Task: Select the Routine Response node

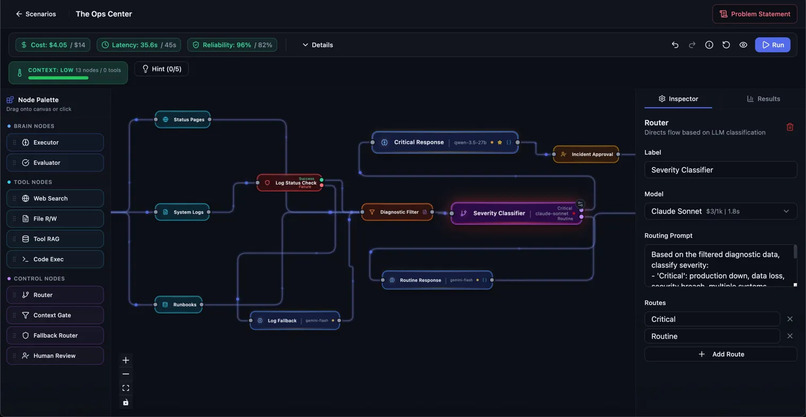Action: click(437, 280)
